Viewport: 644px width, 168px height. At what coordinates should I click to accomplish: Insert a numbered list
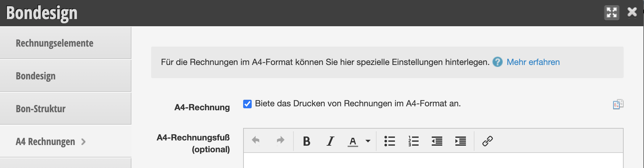tap(413, 141)
